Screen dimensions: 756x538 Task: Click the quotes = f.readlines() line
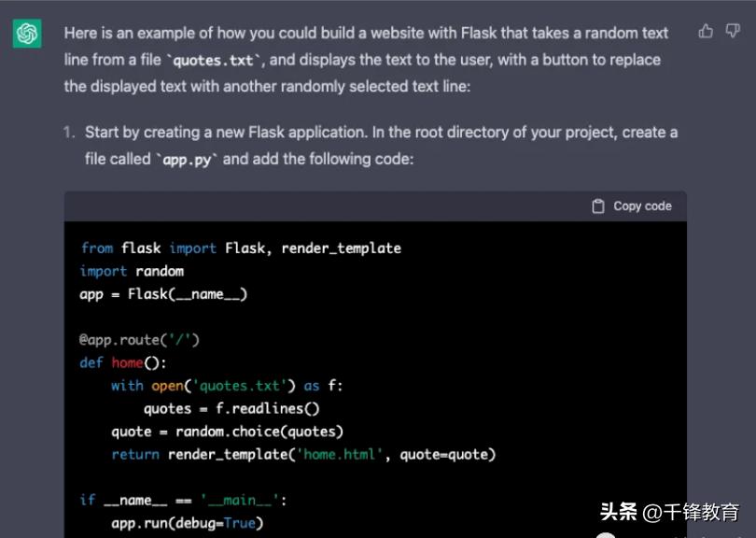pos(231,408)
